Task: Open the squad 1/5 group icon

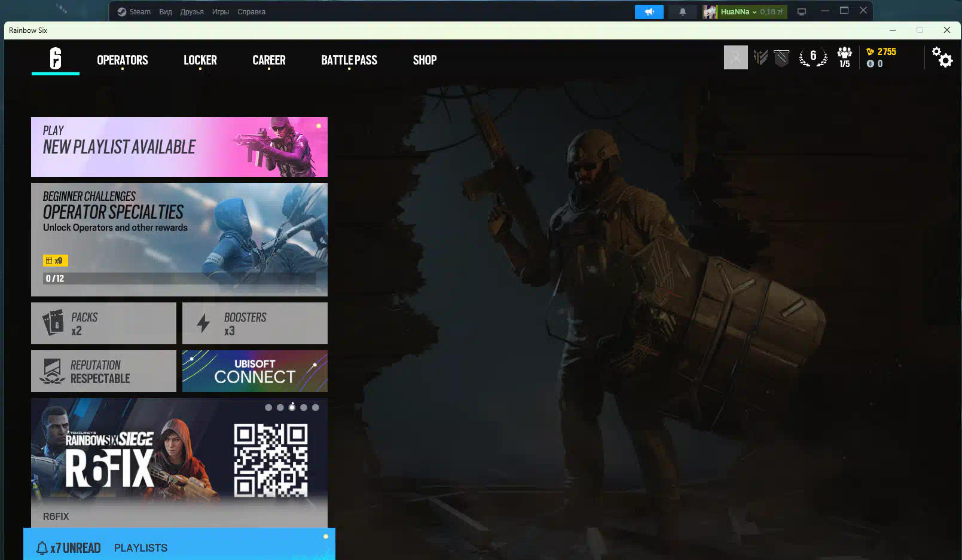Action: click(x=844, y=57)
